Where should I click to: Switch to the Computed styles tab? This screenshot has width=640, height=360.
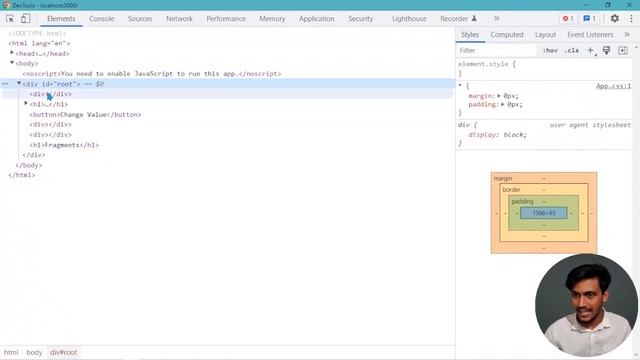[x=507, y=35]
